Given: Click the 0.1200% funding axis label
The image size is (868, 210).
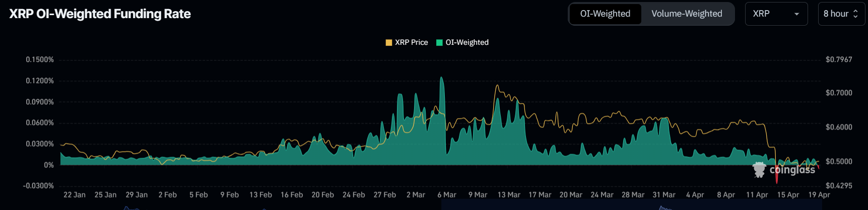Looking at the screenshot, I should [x=40, y=81].
